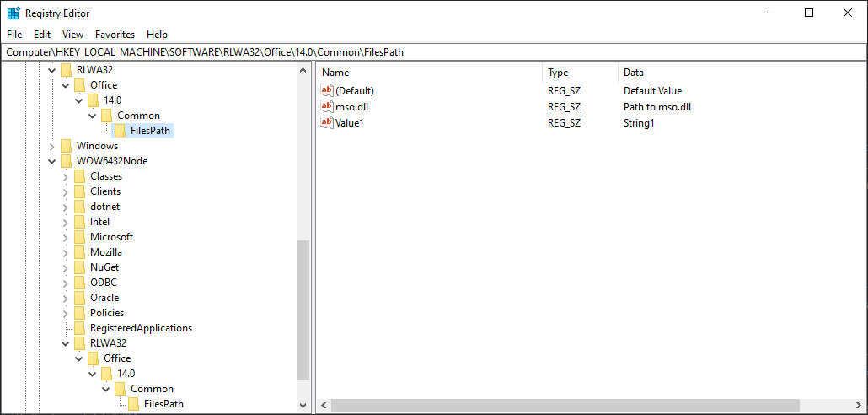Select the mso.dll value's ab string icon
The height and width of the screenshot is (415, 868).
pyautogui.click(x=327, y=106)
